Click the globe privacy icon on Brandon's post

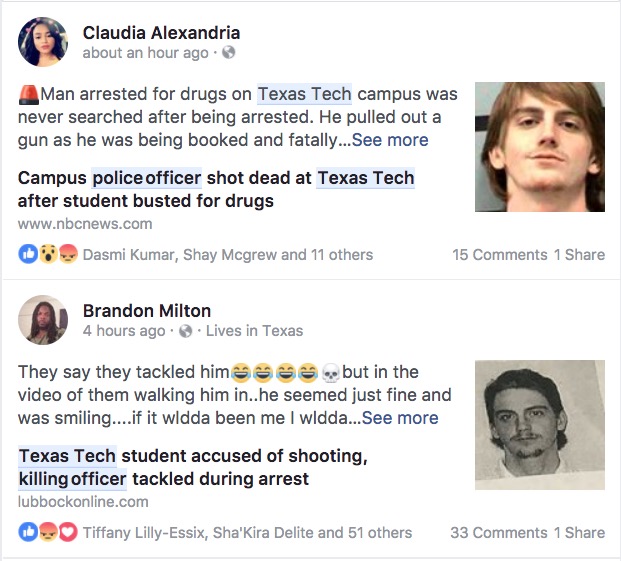185,331
